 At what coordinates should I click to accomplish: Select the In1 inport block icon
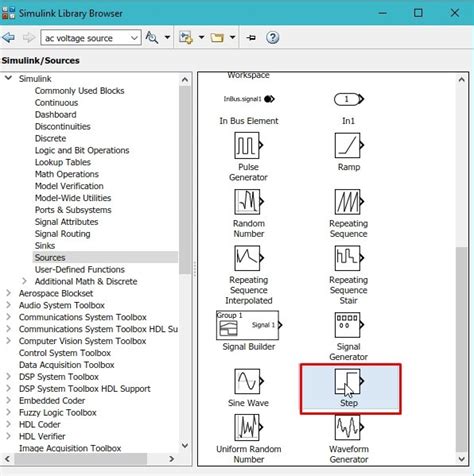click(x=349, y=99)
